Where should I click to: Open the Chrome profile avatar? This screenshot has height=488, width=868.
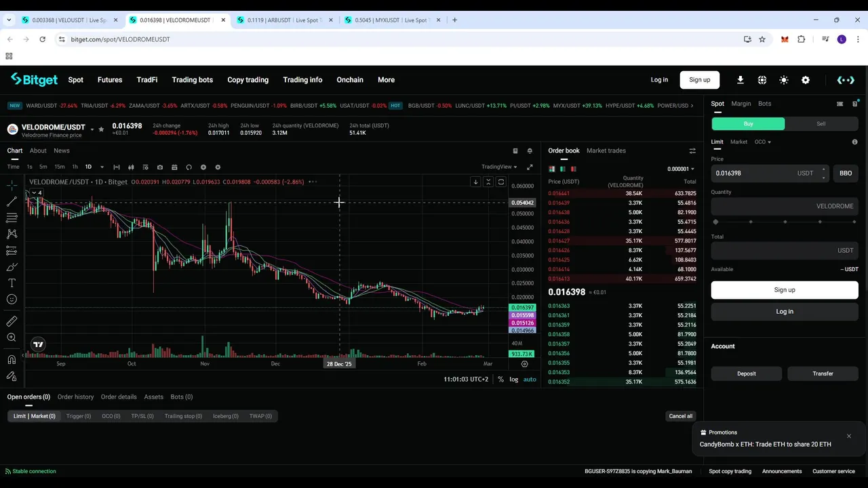842,39
